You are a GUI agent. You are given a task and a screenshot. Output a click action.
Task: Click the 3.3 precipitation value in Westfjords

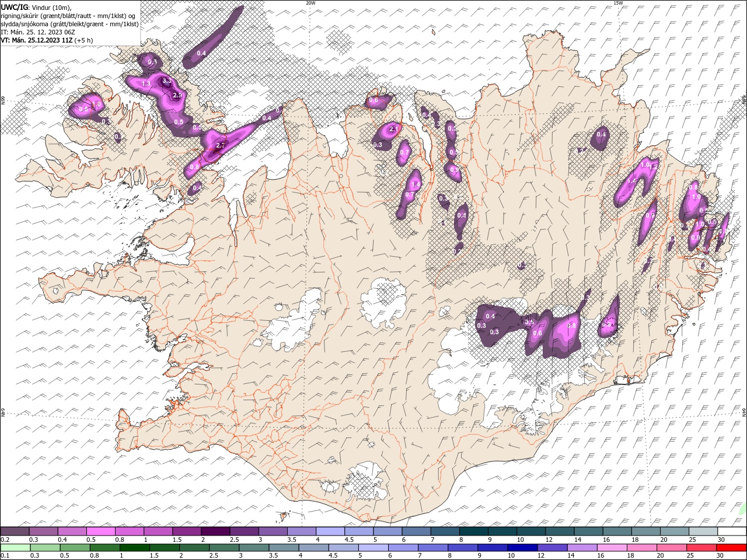coord(166,80)
